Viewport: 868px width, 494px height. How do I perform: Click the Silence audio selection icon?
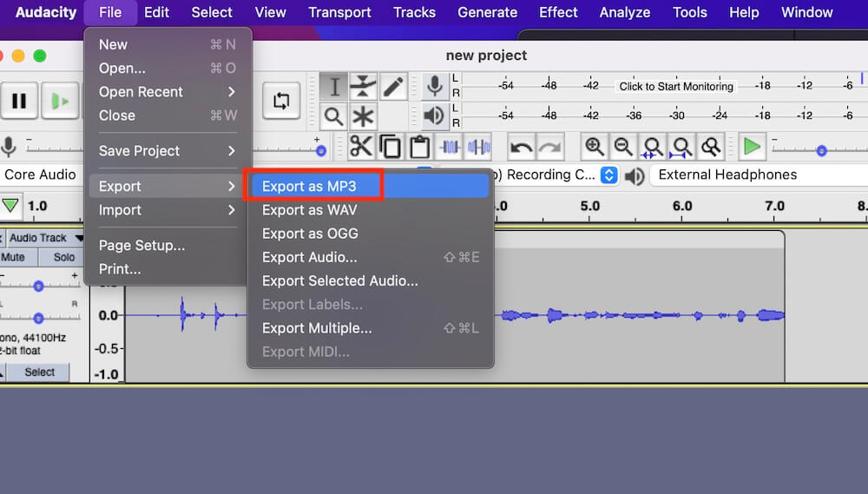point(479,147)
